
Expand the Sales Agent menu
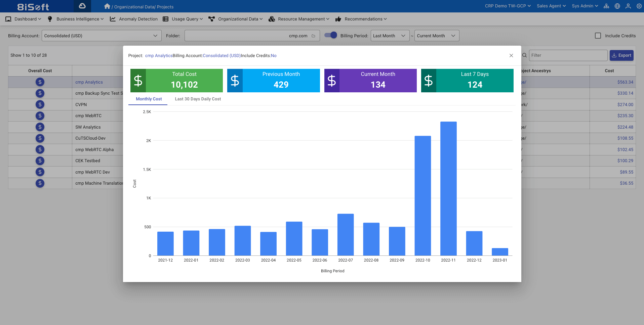tap(551, 6)
